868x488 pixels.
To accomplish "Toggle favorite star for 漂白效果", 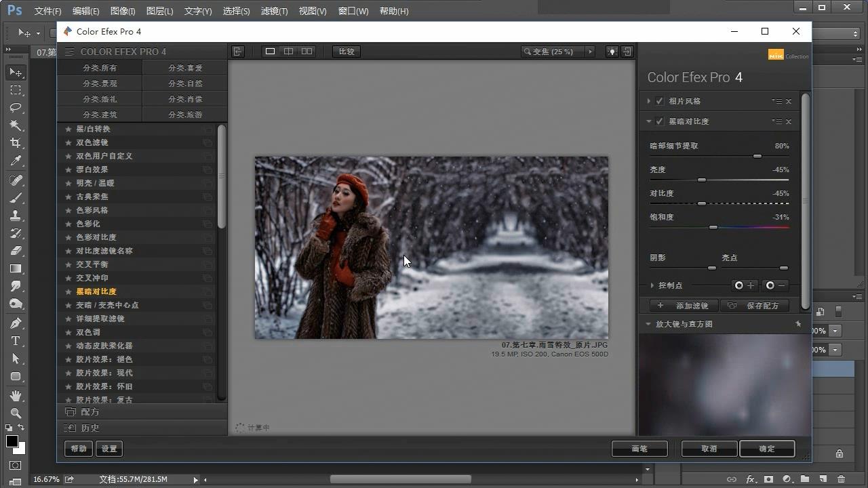I will 68,169.
